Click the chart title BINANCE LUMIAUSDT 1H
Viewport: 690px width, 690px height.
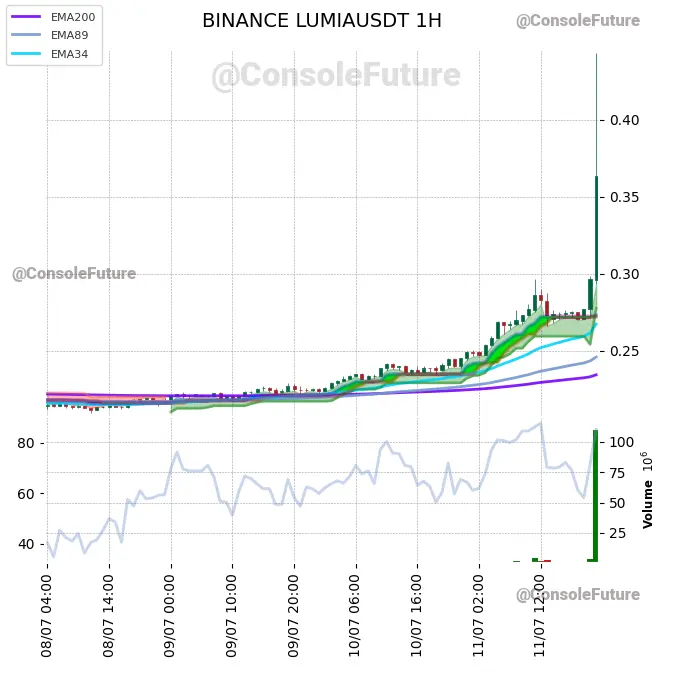[322, 21]
